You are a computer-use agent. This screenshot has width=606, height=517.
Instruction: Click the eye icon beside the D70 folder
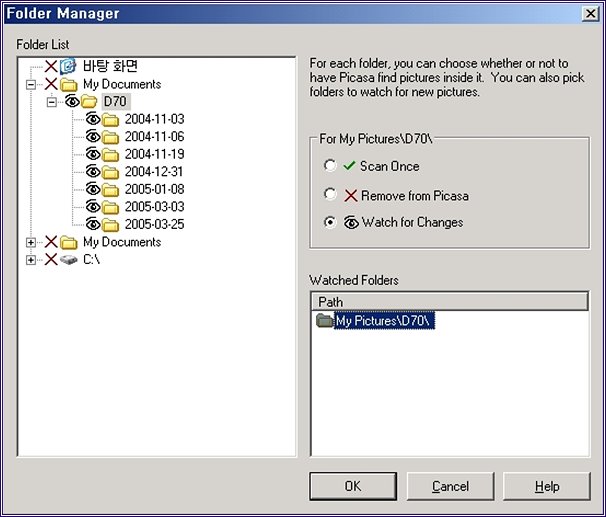[72, 102]
